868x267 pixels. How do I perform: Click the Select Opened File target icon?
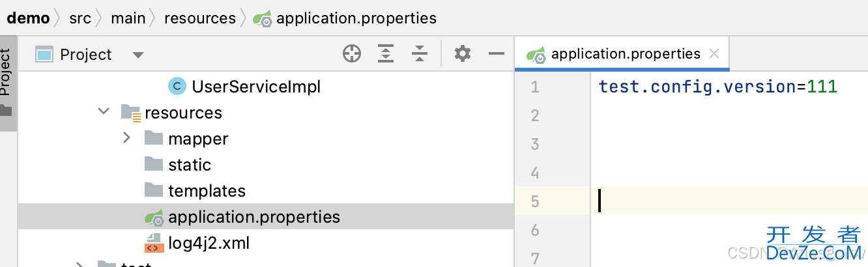pyautogui.click(x=352, y=54)
